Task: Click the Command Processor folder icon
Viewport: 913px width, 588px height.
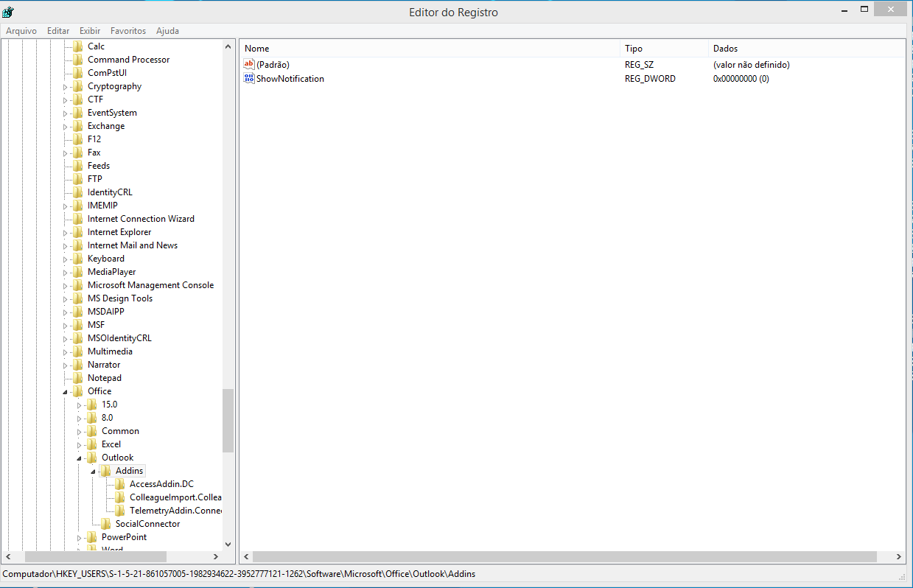Action: 77,60
